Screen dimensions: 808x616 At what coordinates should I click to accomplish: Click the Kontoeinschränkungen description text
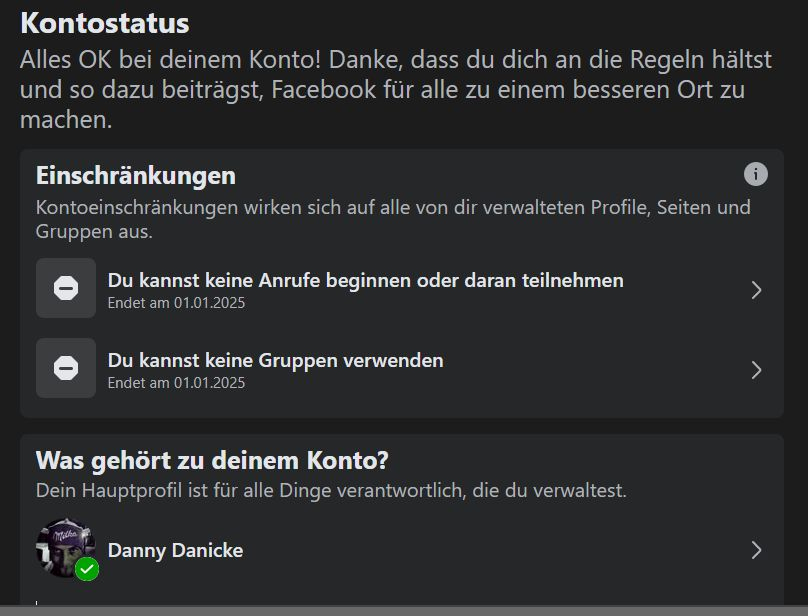tap(392, 219)
